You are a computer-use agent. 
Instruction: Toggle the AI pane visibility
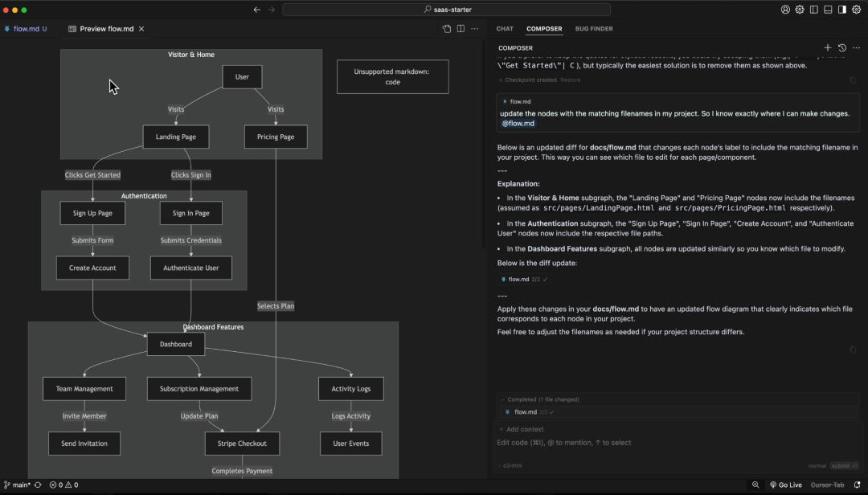click(842, 10)
